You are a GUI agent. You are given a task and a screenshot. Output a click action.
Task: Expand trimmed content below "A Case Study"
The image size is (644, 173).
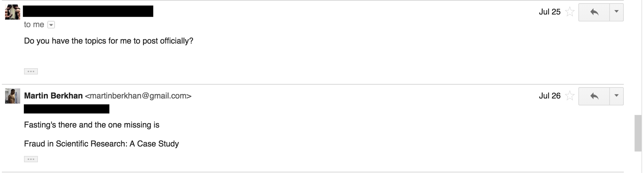tap(31, 159)
